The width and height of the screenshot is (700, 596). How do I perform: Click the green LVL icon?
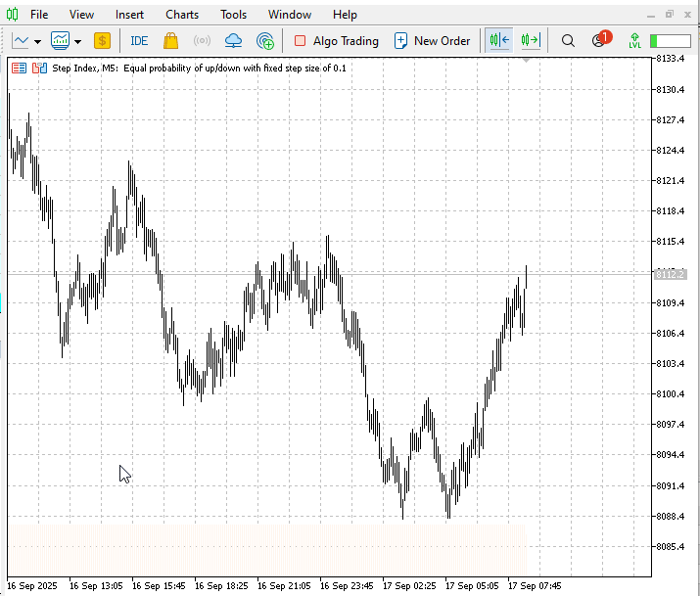coord(634,41)
